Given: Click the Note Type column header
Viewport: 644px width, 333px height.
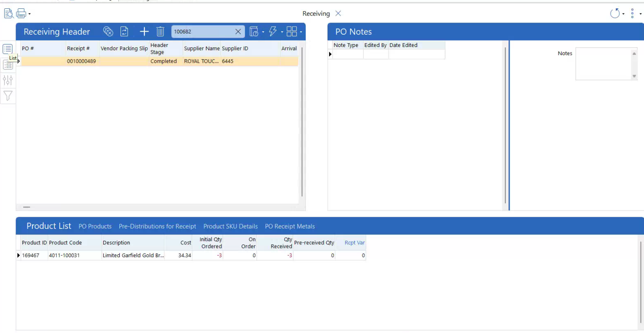Looking at the screenshot, I should tap(347, 45).
